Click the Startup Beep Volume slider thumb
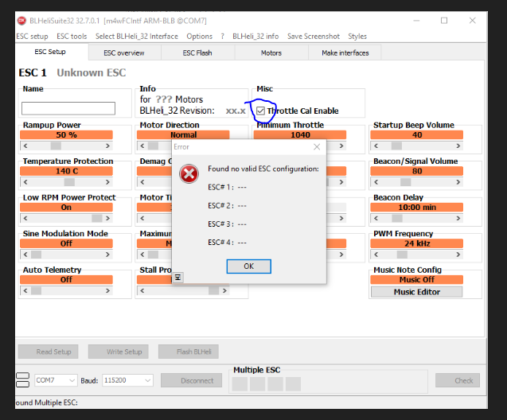Image resolution: width=507 pixels, height=420 pixels. pyautogui.click(x=396, y=146)
